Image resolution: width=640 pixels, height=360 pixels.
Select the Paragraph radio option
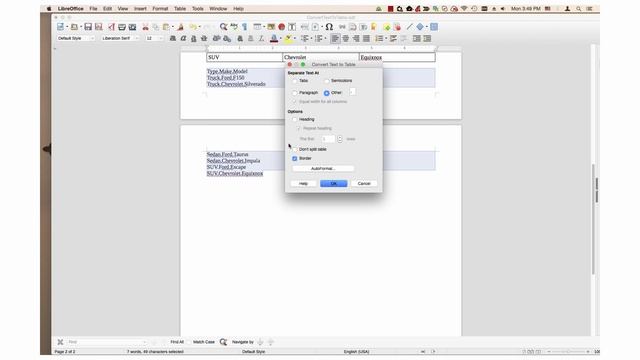(295, 93)
